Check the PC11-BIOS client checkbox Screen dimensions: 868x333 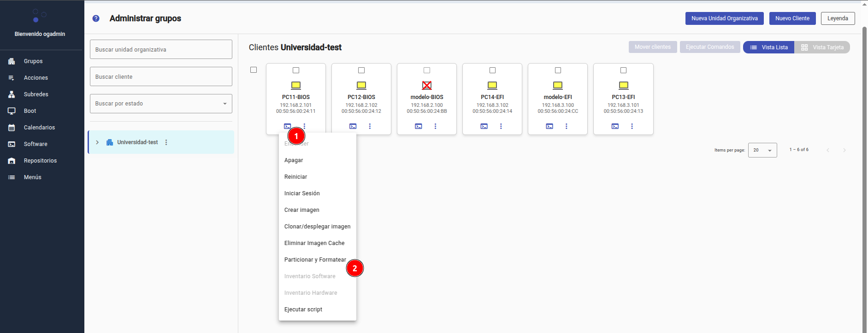(296, 70)
